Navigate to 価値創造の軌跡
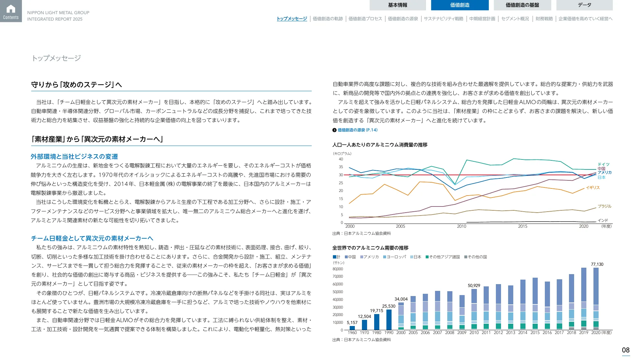 pos(328,19)
